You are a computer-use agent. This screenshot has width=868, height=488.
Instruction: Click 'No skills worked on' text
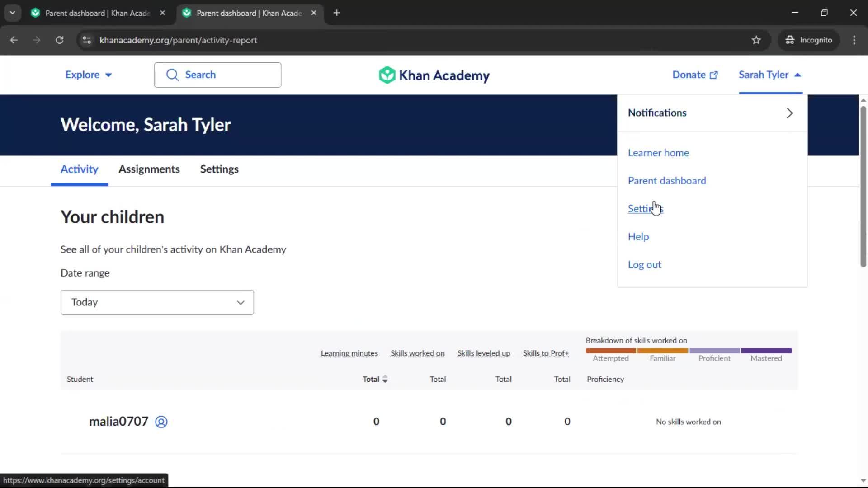[689, 422]
